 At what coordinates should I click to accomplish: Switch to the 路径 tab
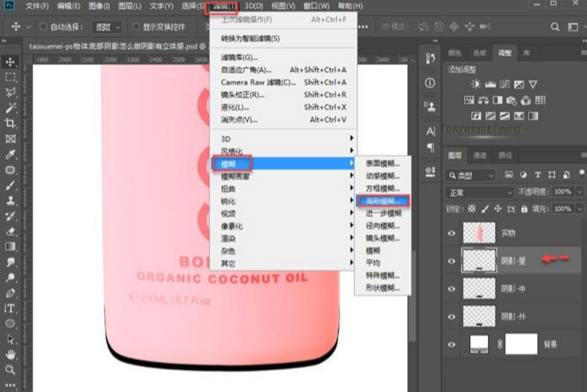505,155
